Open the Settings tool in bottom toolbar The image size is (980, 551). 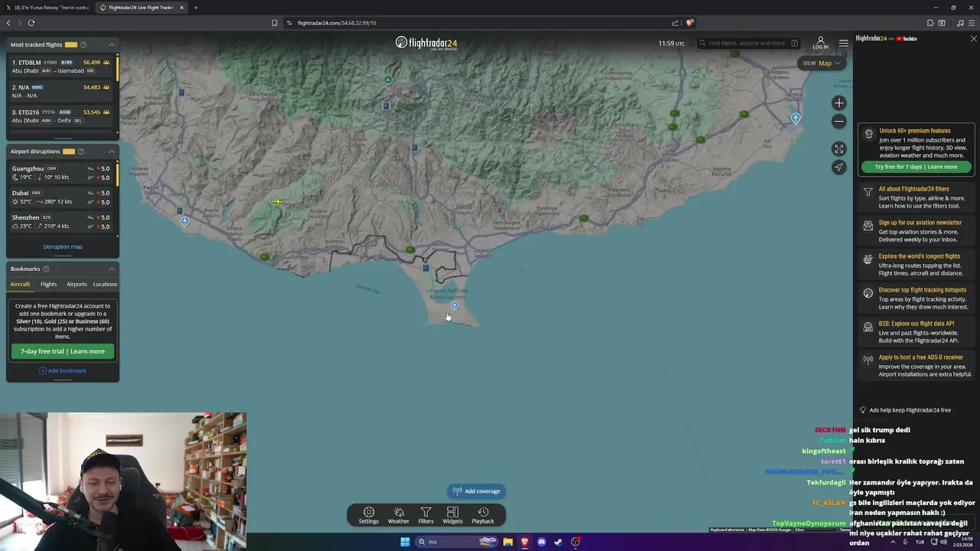click(x=368, y=515)
